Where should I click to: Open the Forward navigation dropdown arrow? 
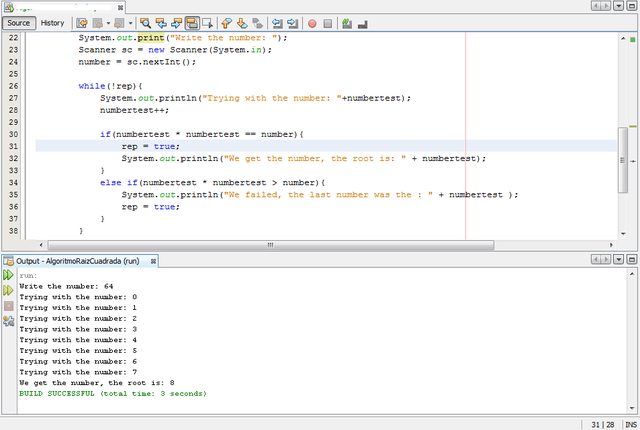(x=130, y=23)
